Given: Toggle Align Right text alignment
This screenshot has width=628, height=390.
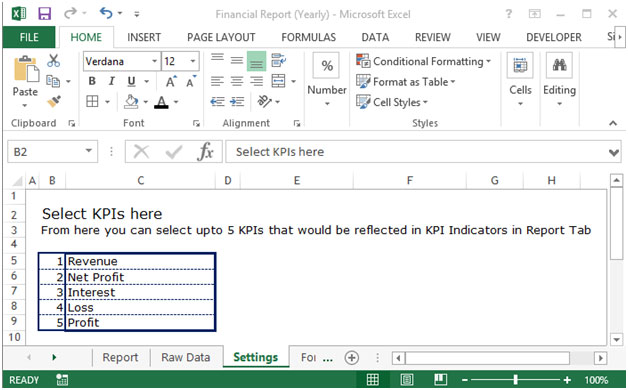Looking at the screenshot, I should (x=256, y=82).
